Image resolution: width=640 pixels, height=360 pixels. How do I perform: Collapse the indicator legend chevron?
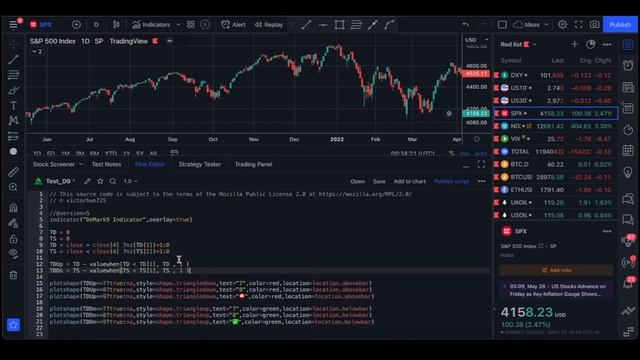click(37, 51)
